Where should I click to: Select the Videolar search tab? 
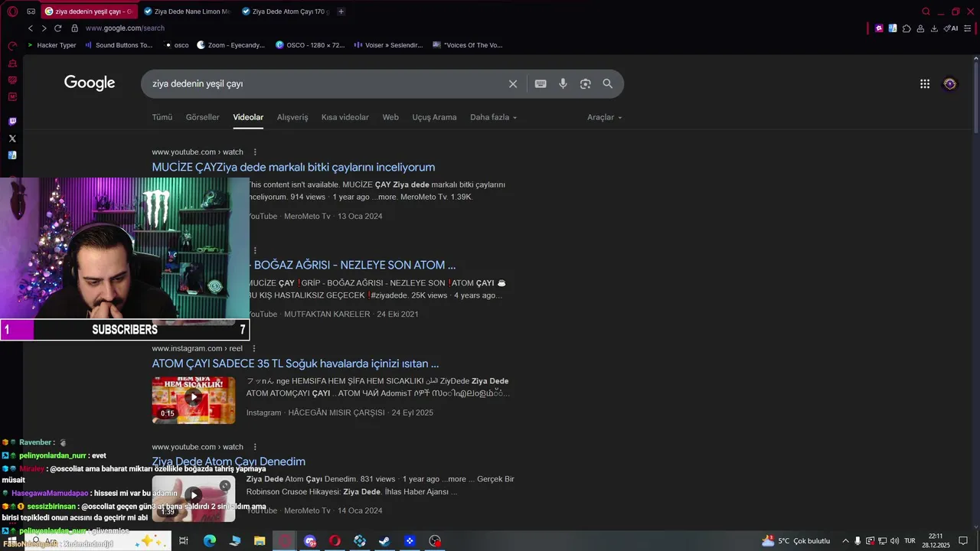(x=248, y=117)
